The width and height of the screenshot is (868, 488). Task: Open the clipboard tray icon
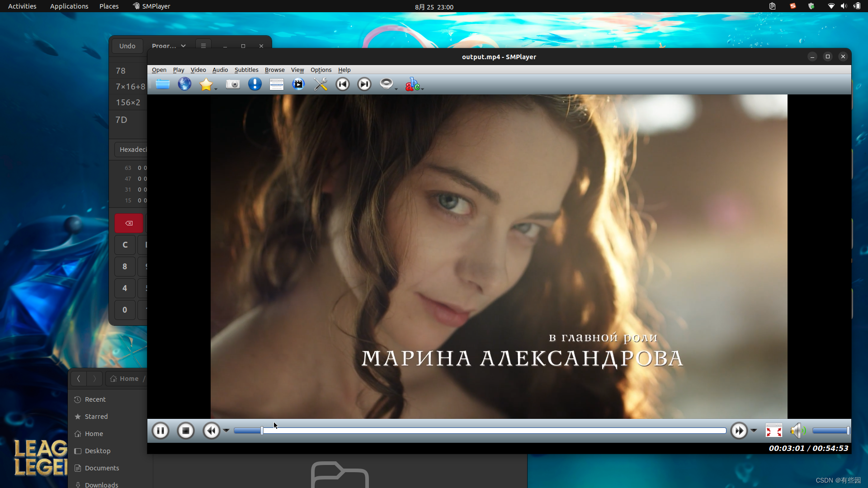(x=772, y=6)
